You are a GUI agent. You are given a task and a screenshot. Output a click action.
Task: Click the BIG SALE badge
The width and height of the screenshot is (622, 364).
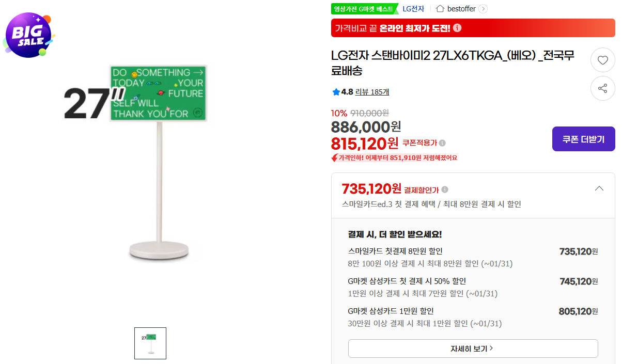coord(29,35)
